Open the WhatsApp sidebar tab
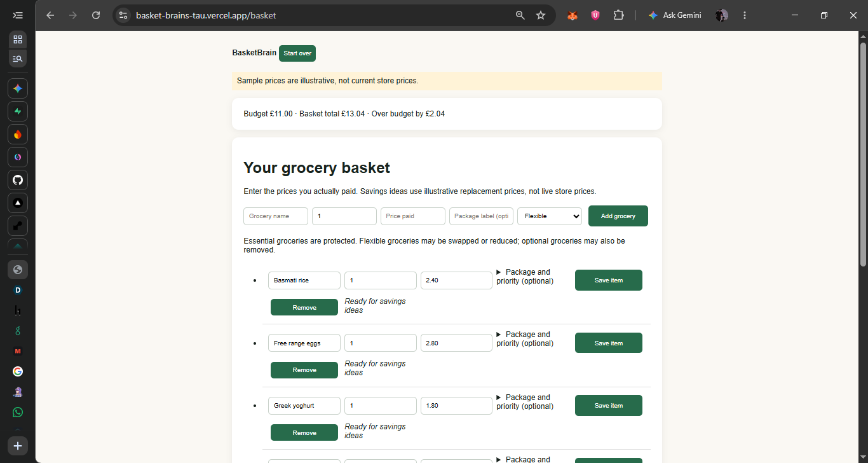 [x=18, y=412]
